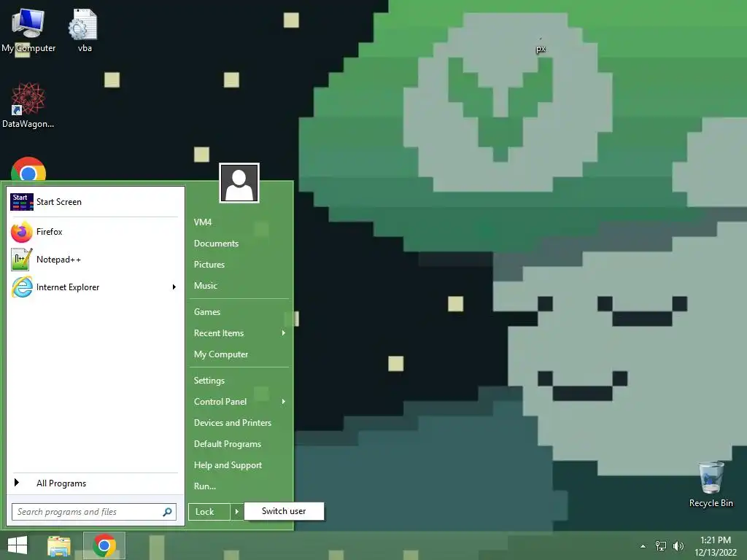Open File Explorer from the taskbar
This screenshot has height=560, width=747.
tap(59, 545)
